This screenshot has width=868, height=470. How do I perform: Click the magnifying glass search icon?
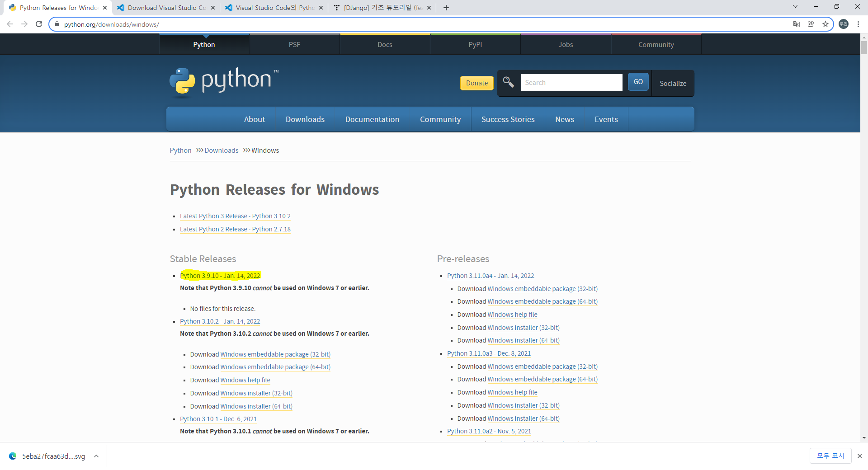pos(509,82)
